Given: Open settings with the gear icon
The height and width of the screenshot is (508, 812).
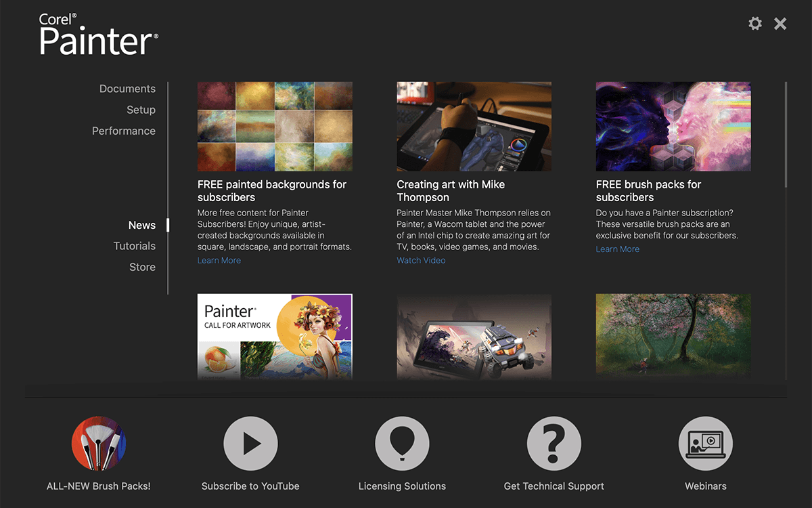Looking at the screenshot, I should pos(755,24).
